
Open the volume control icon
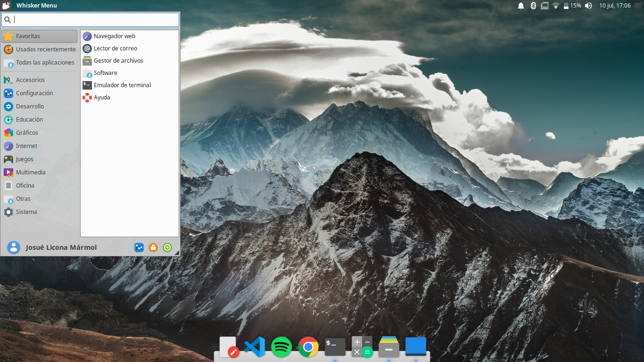(588, 6)
